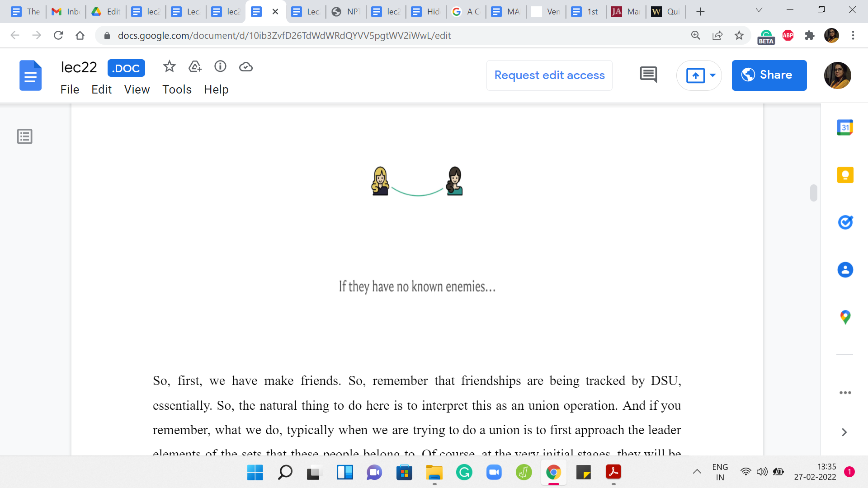Check document saved status cloud icon
Viewport: 868px width, 488px height.
(245, 67)
